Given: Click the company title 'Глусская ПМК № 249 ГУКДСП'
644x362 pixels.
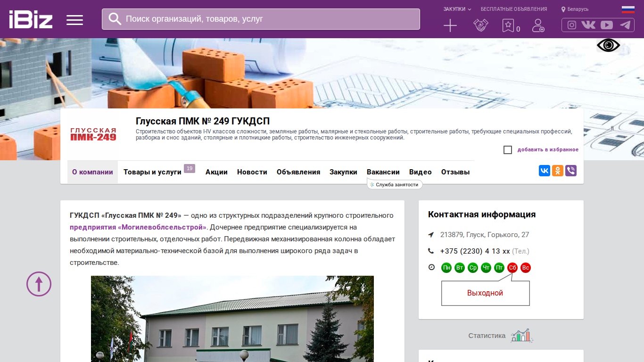Looking at the screenshot, I should (203, 121).
